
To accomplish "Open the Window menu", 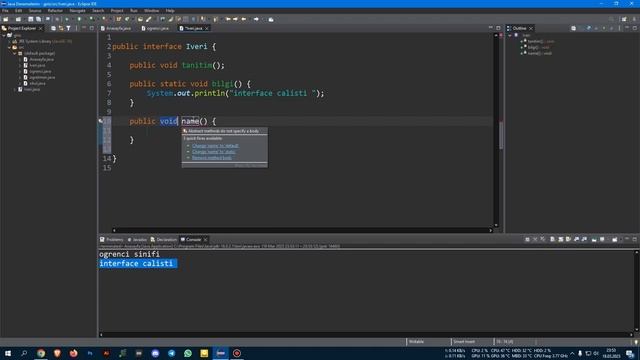I will (151, 11).
